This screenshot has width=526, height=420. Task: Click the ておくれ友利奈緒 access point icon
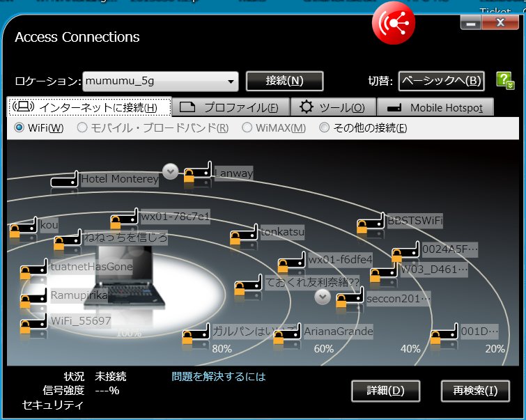pos(248,285)
